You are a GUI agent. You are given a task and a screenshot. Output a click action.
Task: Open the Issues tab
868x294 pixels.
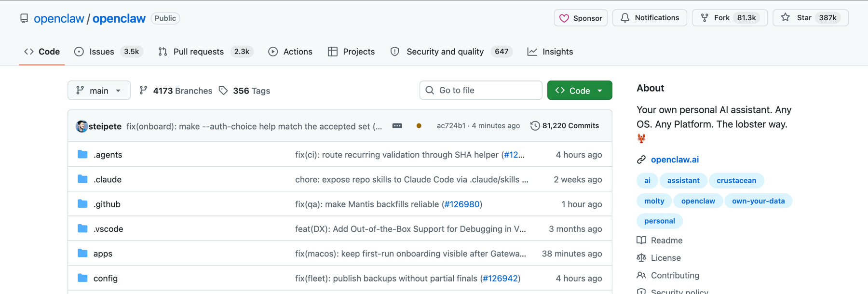(x=108, y=52)
